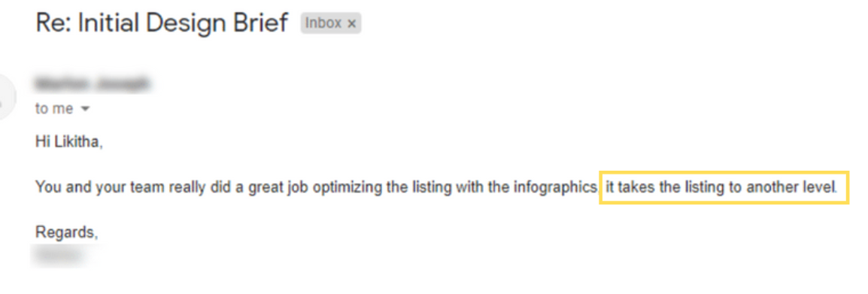Click the sender's partial avatar circle
Viewport: 868px width, 294px height.
point(7,99)
